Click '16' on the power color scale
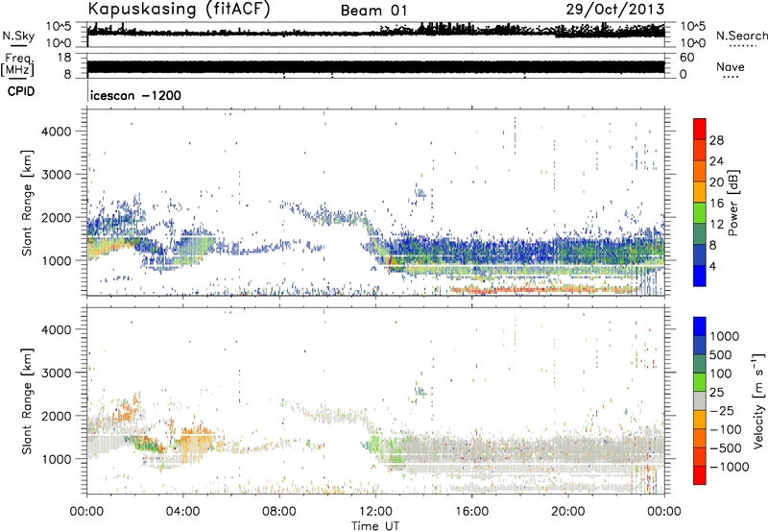The width and height of the screenshot is (768, 532). coord(716,204)
